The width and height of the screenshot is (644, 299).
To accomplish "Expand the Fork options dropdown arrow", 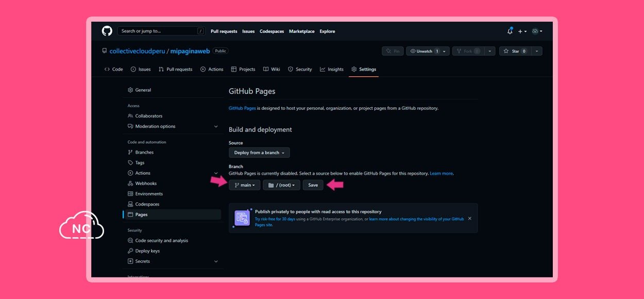I will [490, 51].
